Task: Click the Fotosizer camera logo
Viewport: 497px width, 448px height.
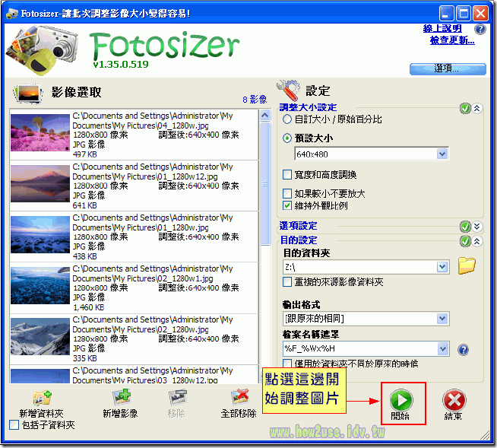Action: tap(42, 49)
